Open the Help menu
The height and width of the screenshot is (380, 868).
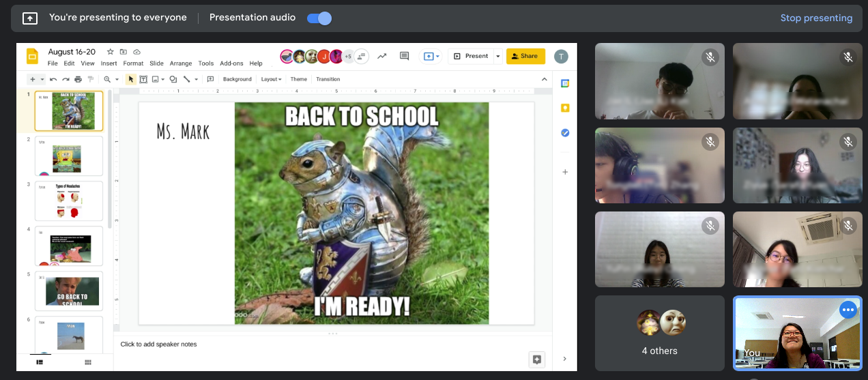256,63
